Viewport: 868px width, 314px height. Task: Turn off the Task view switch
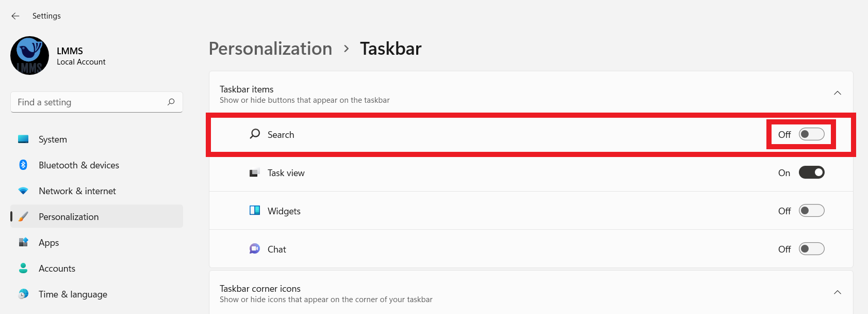[811, 172]
